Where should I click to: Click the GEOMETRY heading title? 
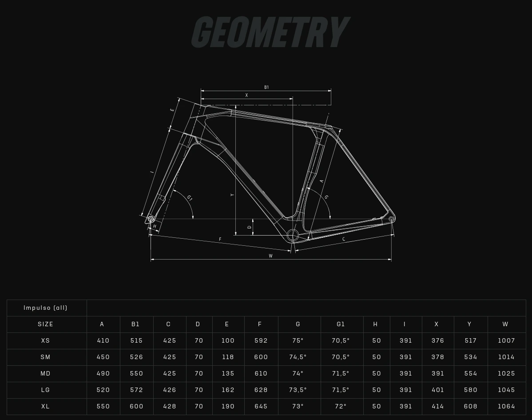(270, 32)
